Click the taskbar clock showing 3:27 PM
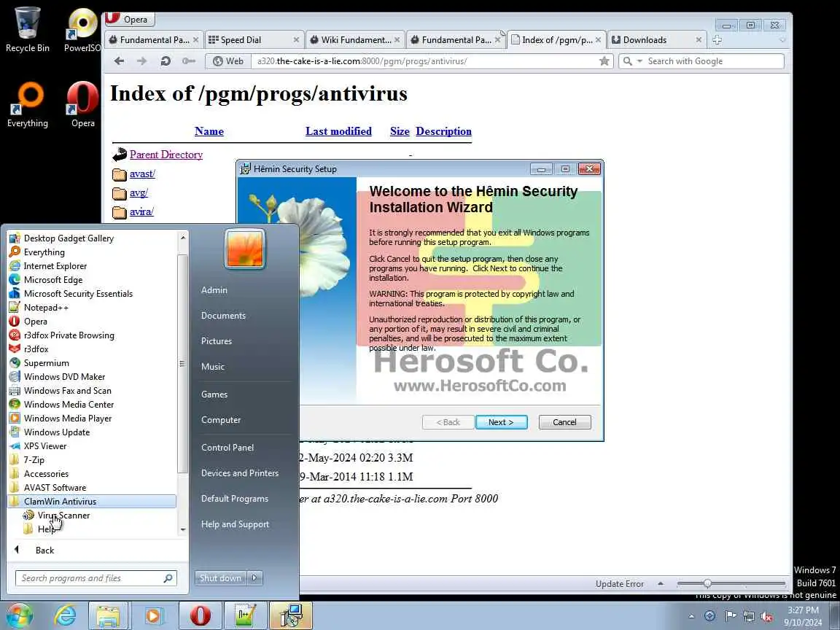The image size is (840, 630). click(x=803, y=616)
